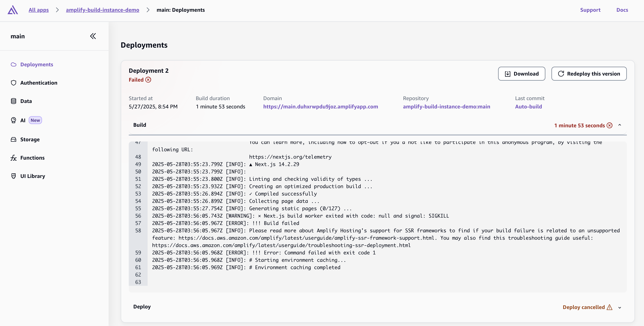The height and width of the screenshot is (326, 644).
Task: Open Deployments in the sidebar
Action: coord(37,65)
